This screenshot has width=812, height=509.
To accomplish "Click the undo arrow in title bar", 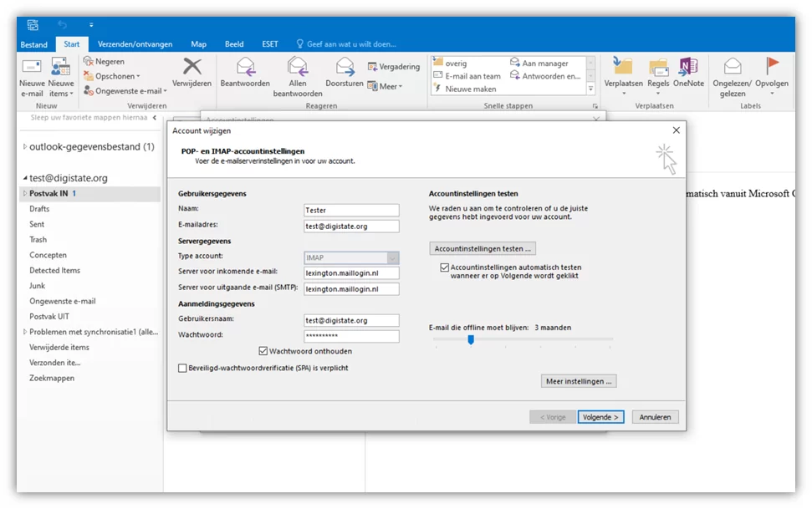I will (x=63, y=24).
